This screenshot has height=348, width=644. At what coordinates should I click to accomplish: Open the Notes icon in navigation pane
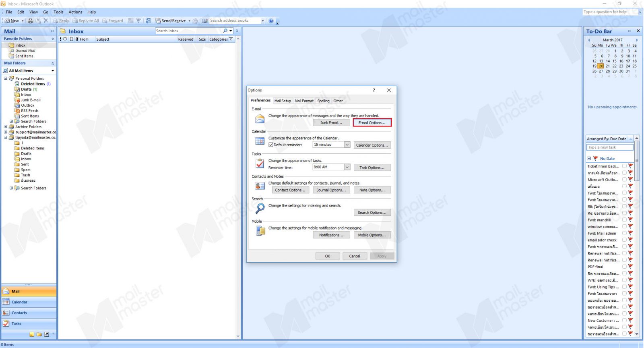click(x=32, y=334)
